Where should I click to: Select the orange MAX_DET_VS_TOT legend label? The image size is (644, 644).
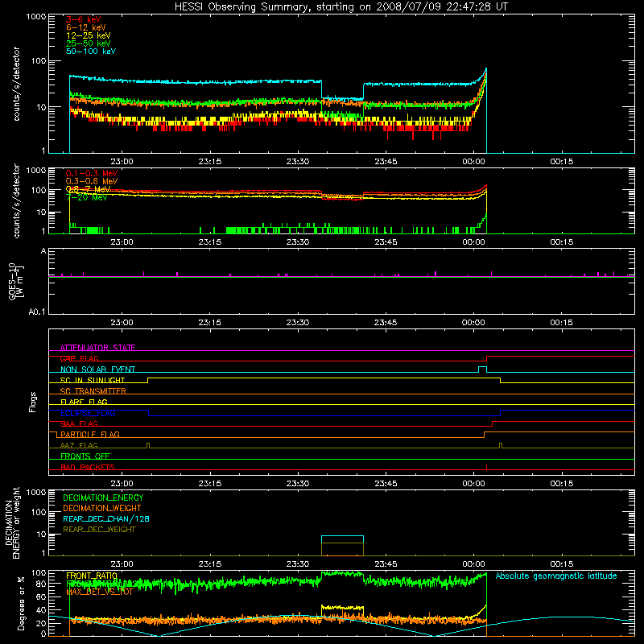[100, 592]
